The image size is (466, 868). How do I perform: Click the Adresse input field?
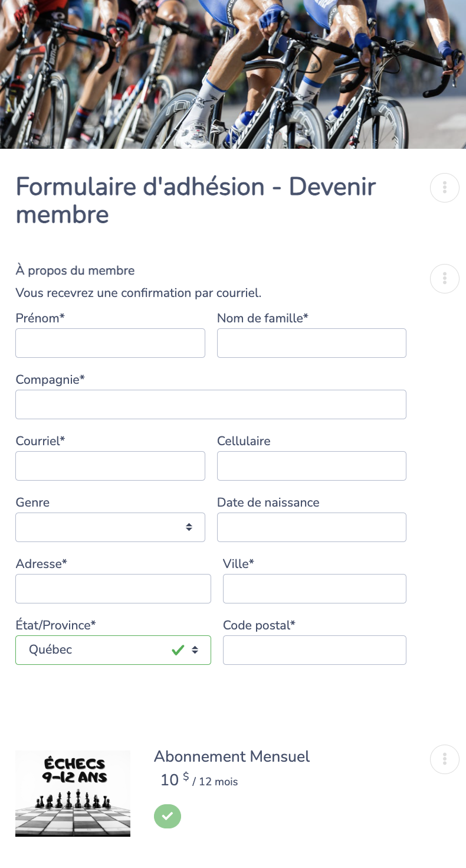[x=113, y=588]
